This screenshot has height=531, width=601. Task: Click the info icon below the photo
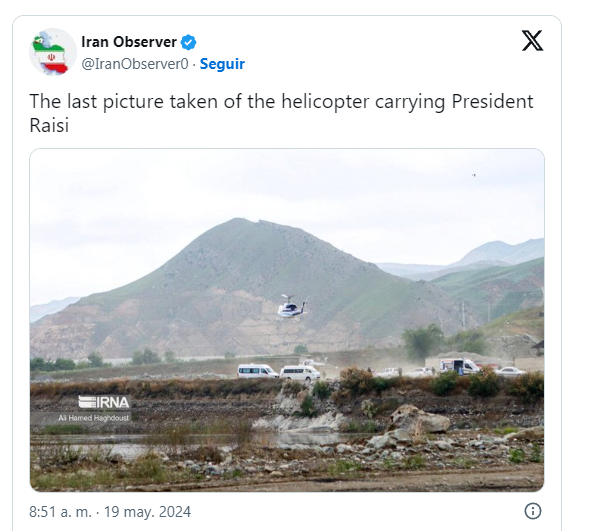(533, 511)
